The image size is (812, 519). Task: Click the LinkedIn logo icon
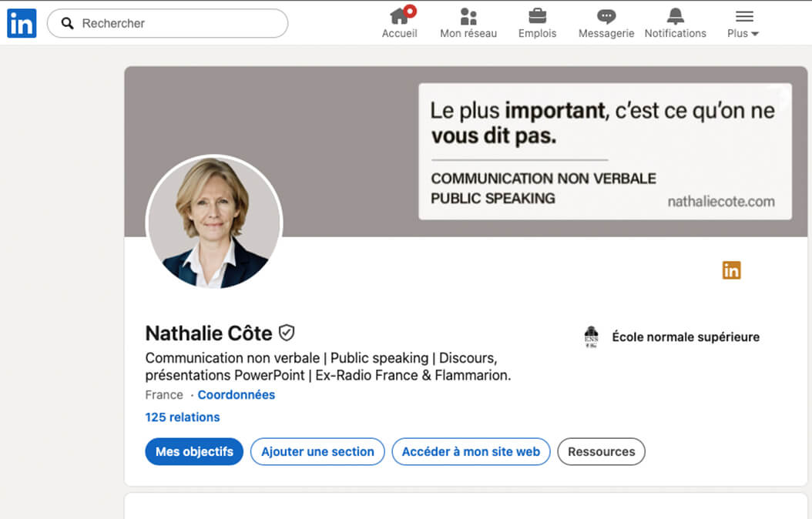pos(22,23)
